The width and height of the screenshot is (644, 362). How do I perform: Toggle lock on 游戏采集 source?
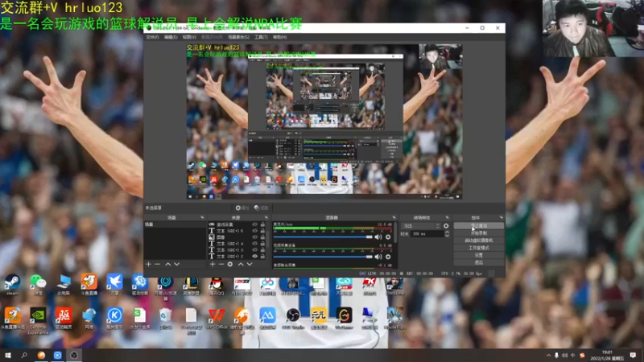(263, 224)
